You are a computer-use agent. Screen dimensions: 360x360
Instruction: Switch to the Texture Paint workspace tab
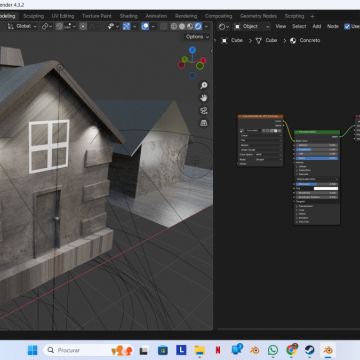click(x=97, y=16)
